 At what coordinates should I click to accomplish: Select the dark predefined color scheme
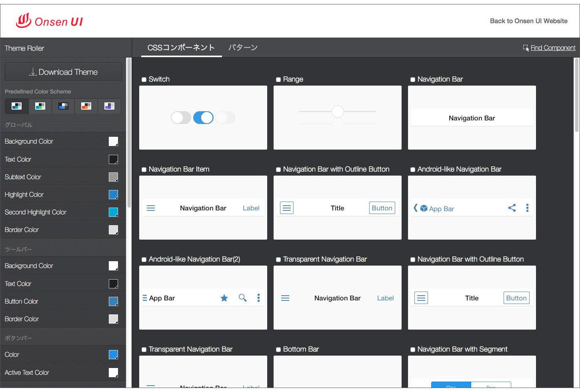[x=63, y=106]
